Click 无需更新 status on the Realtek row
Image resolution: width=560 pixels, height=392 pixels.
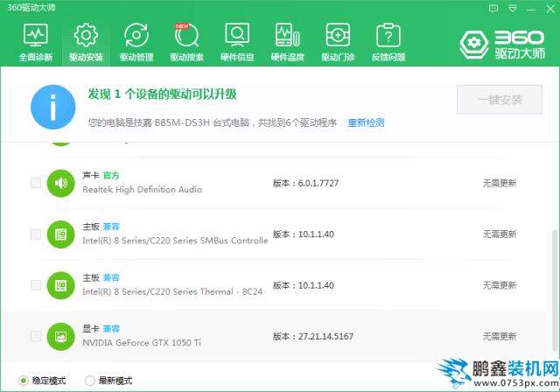point(500,184)
